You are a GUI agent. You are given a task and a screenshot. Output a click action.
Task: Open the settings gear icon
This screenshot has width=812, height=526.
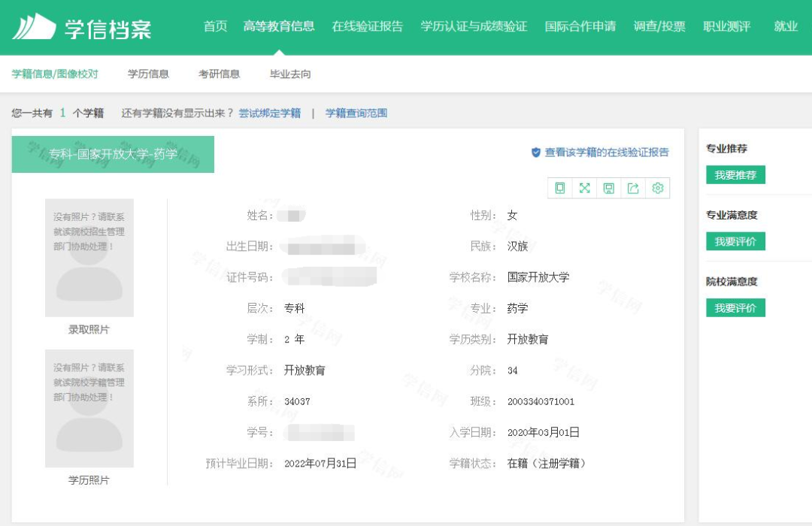(657, 189)
